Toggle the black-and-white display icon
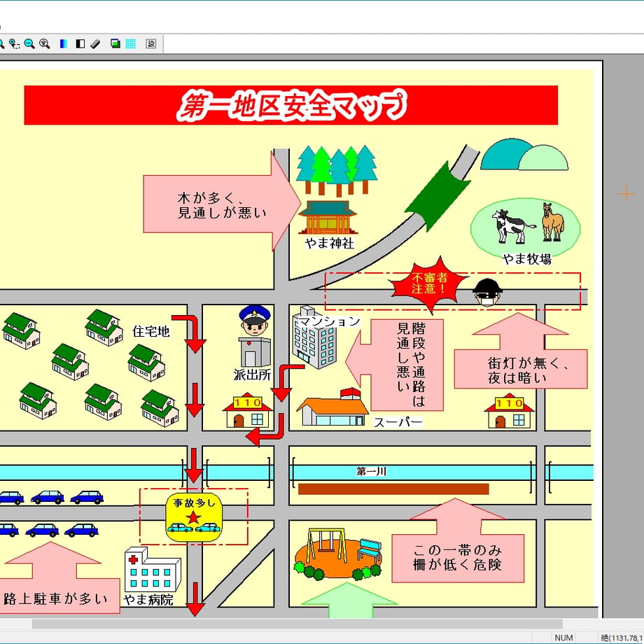This screenshot has width=644, height=644. tap(80, 43)
